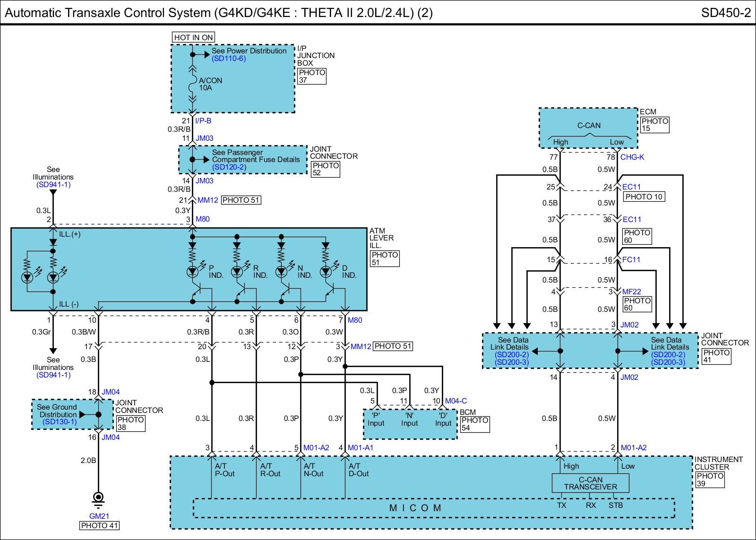Select the MICOM dashed box
This screenshot has width=756, height=540.
(x=416, y=508)
